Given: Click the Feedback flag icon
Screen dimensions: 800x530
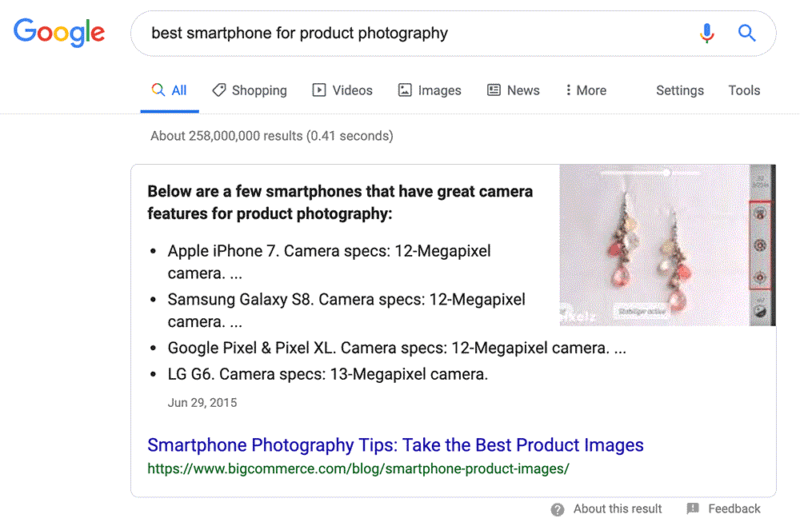Looking at the screenshot, I should point(693,509).
